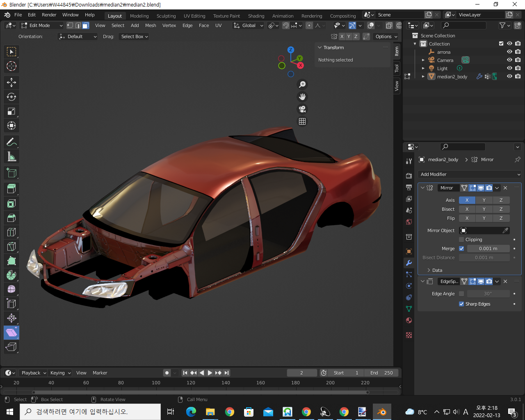Screen dimensions: 525x420
Task: Switch to the Sculpting workspace tab
Action: click(x=166, y=16)
